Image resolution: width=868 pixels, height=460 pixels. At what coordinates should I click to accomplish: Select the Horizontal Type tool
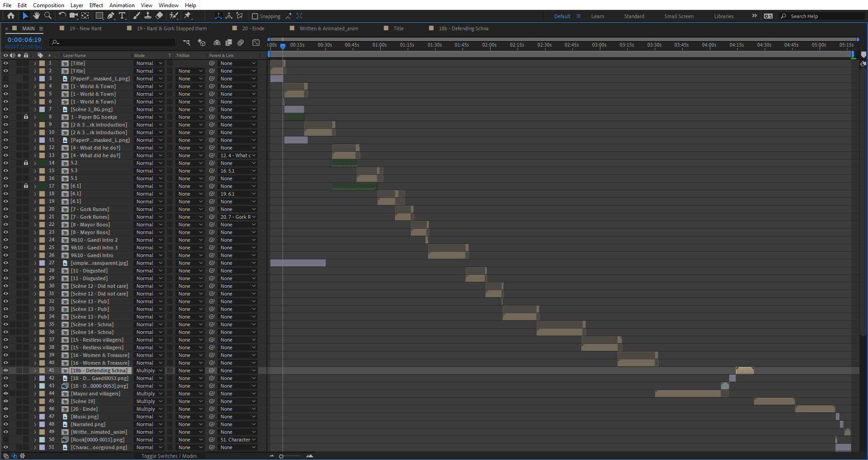[122, 16]
